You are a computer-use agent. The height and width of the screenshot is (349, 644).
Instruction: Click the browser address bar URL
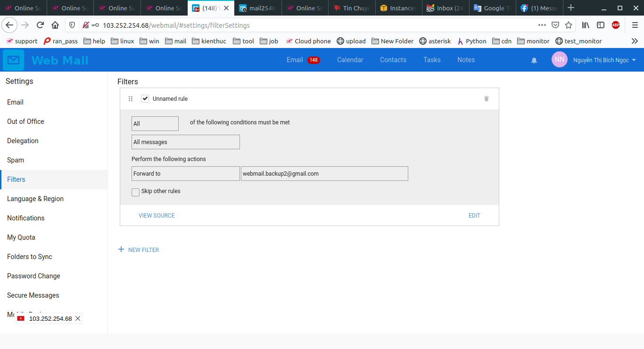pyautogui.click(x=176, y=25)
